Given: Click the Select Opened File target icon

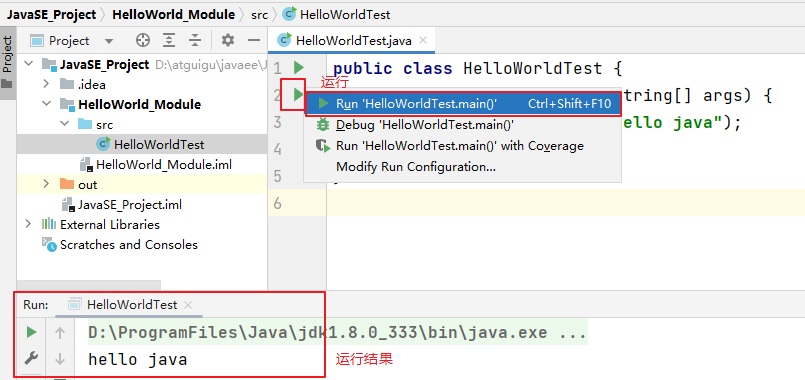Looking at the screenshot, I should click(x=142, y=41).
